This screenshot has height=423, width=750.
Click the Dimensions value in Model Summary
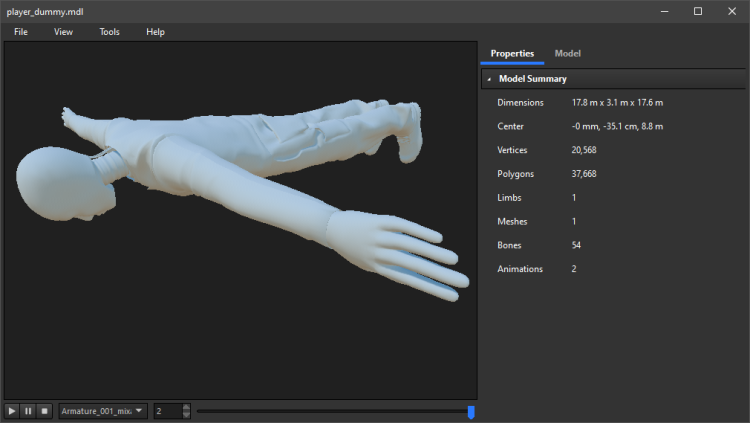(x=617, y=103)
